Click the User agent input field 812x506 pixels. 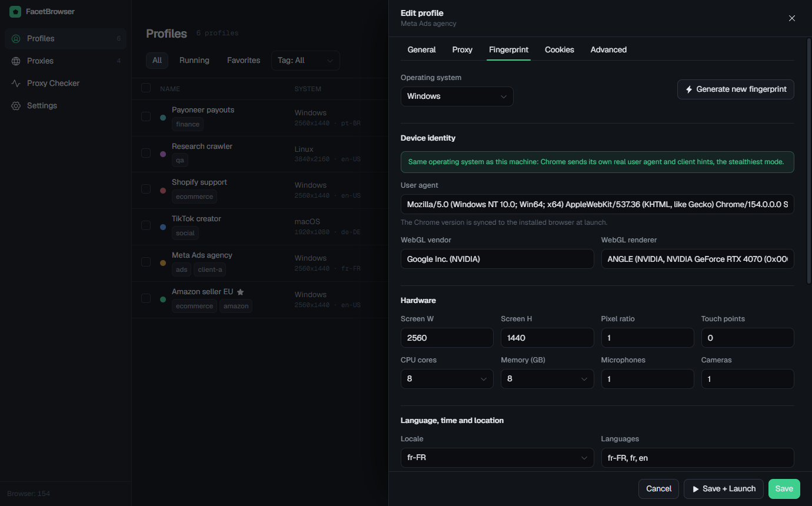coord(597,205)
